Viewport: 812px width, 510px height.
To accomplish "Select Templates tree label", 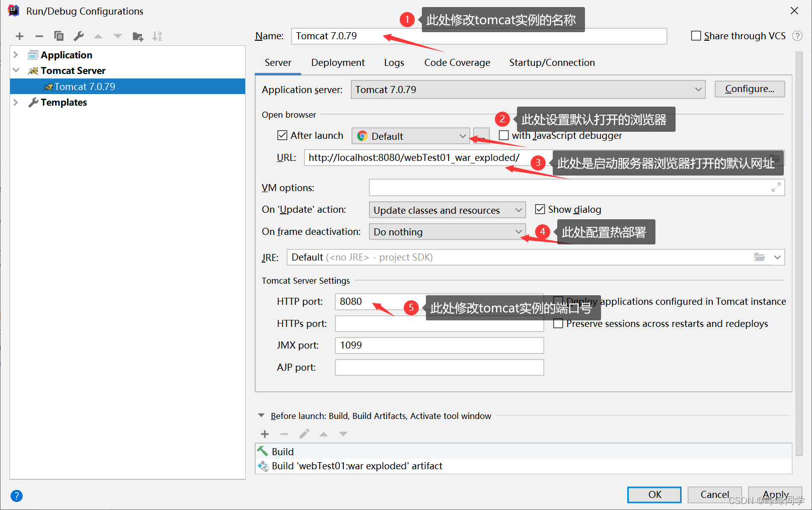I will [x=64, y=102].
